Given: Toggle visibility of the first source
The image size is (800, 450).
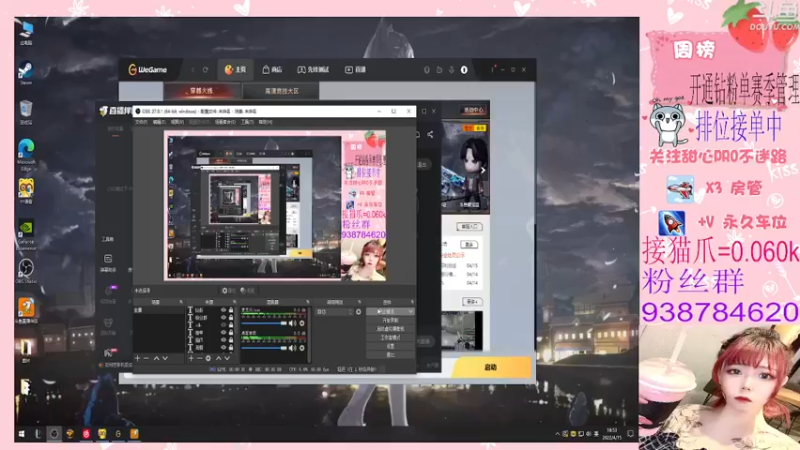Looking at the screenshot, I should [223, 310].
